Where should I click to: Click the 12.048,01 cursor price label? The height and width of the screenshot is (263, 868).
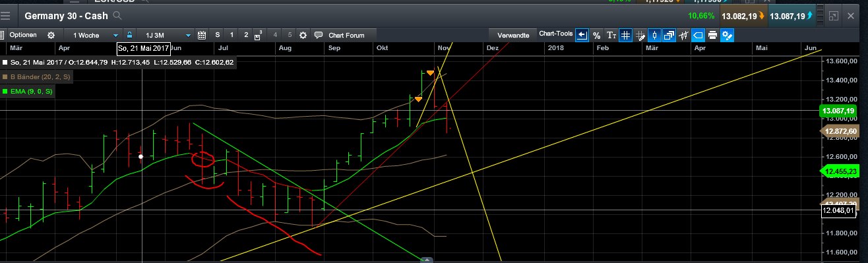click(x=838, y=211)
